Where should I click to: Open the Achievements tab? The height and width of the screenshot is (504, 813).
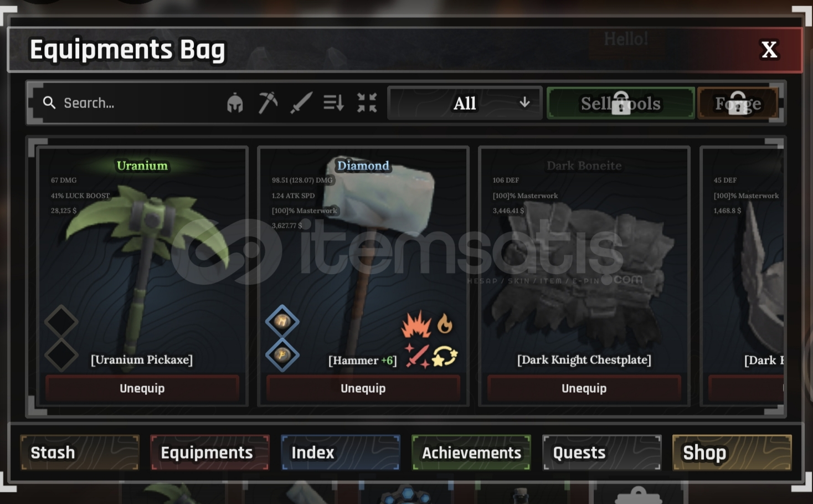[471, 452]
